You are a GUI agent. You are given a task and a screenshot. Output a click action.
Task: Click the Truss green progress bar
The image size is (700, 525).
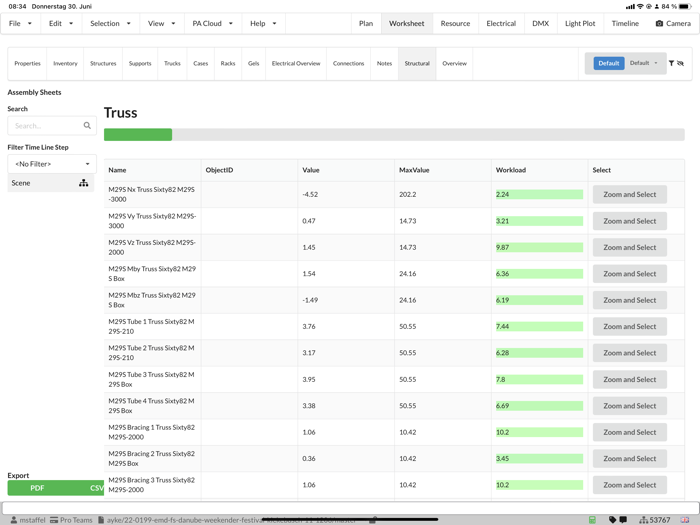(138, 134)
